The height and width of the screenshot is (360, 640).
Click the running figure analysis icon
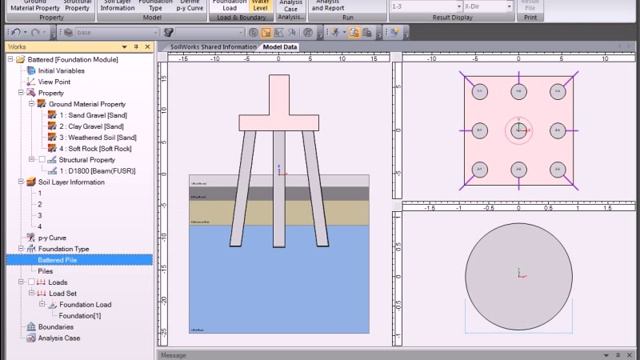tap(336, 32)
